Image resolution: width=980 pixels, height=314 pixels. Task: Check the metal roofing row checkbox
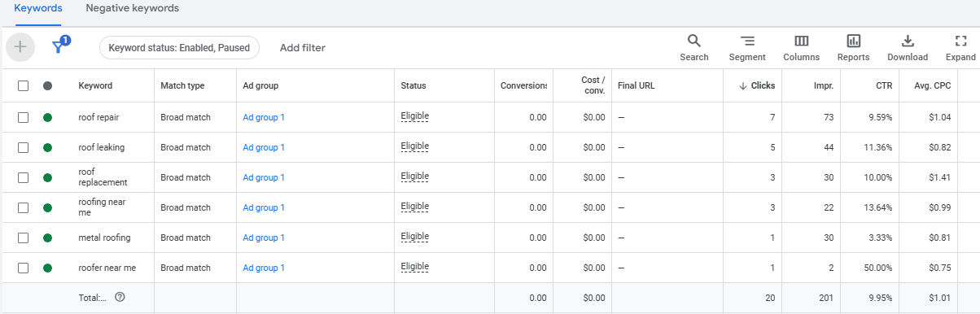[x=23, y=238]
